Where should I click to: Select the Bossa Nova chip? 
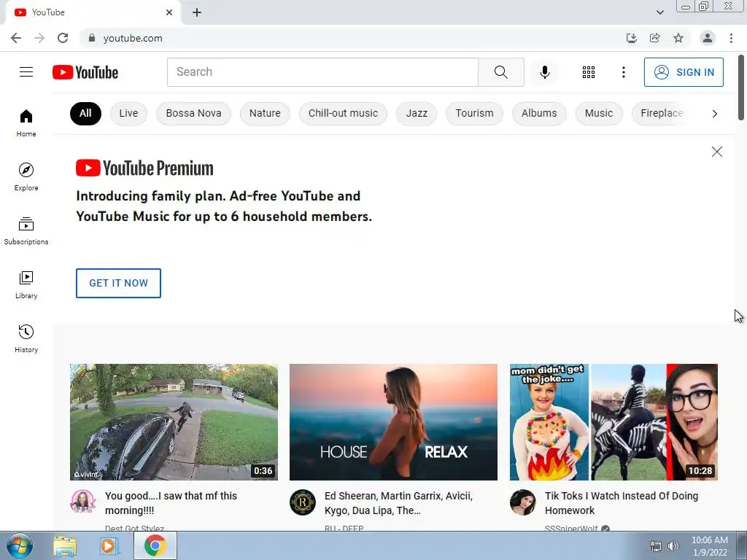[x=193, y=113]
